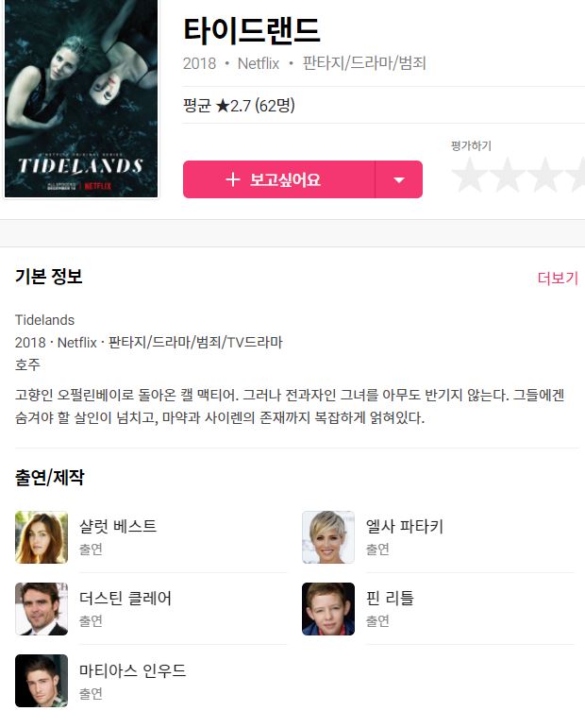The height and width of the screenshot is (728, 585).
Task: Select cast member name 마티아스 인우드
Action: coord(133,670)
